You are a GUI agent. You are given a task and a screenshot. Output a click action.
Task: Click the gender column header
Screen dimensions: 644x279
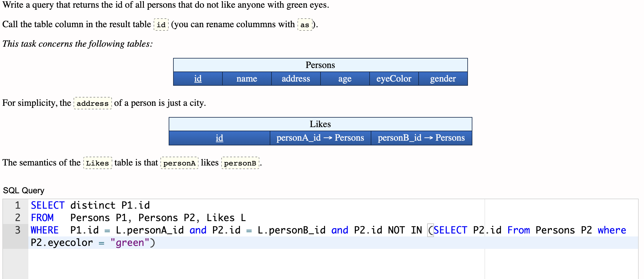click(443, 78)
